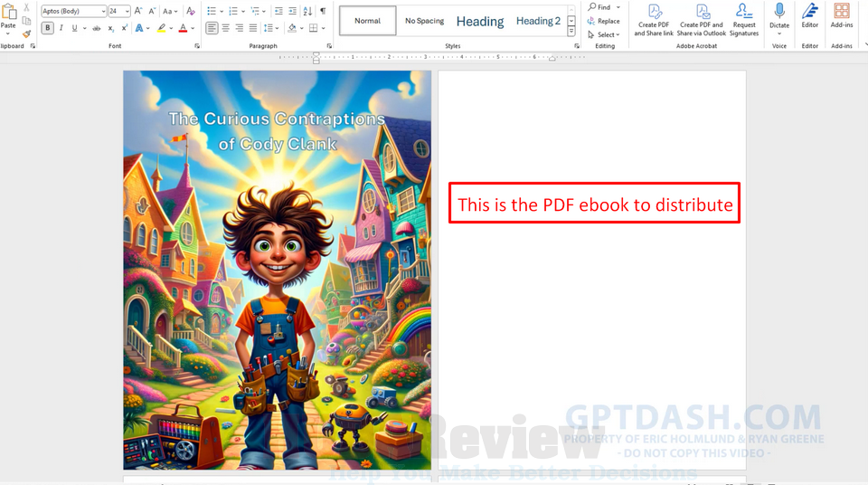The height and width of the screenshot is (485, 868).
Task: Click the Sort A-Z paragraph icon
Action: click(307, 11)
